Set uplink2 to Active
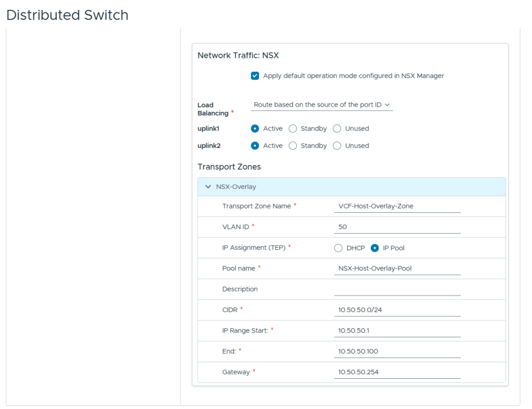Viewport: 532px width, 409px height. click(x=255, y=146)
